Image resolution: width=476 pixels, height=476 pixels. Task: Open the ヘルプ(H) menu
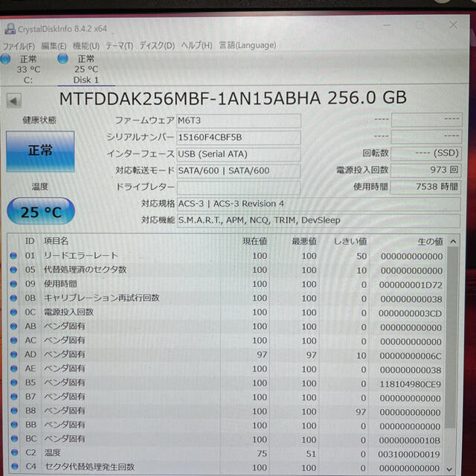196,45
